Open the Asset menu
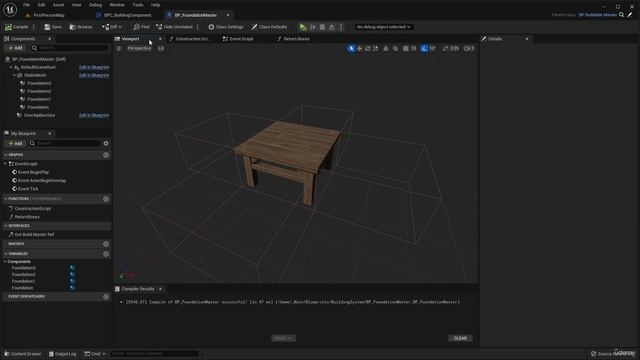The height and width of the screenshot is (360, 640). click(58, 5)
